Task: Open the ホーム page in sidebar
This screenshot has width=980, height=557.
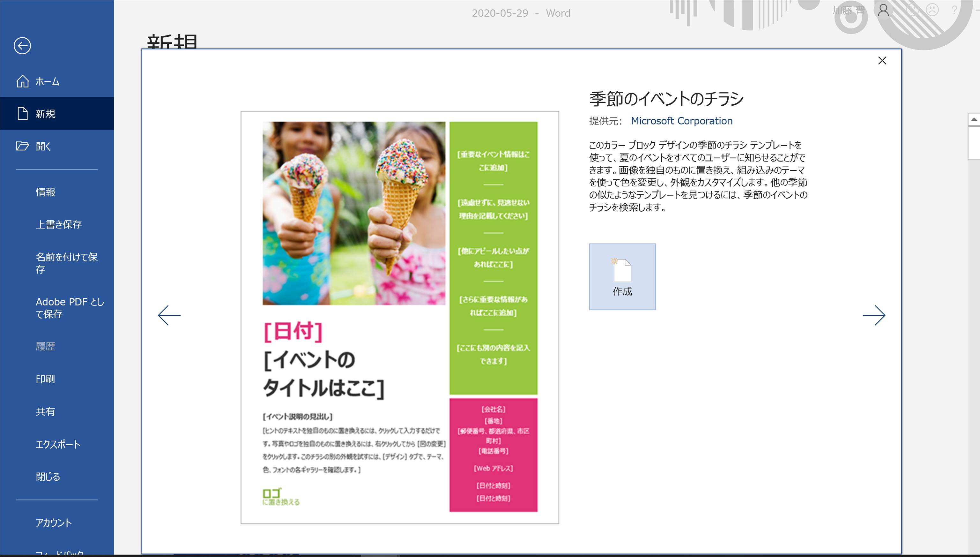Action: (x=57, y=81)
